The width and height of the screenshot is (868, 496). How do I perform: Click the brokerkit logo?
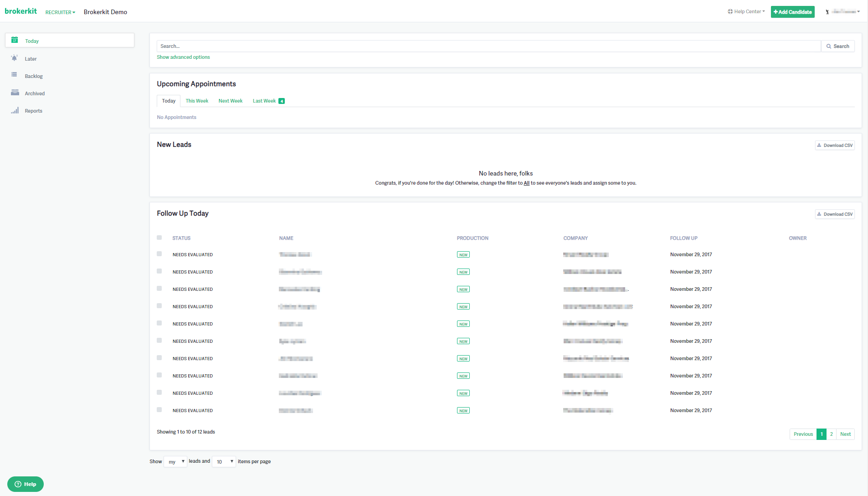(21, 11)
